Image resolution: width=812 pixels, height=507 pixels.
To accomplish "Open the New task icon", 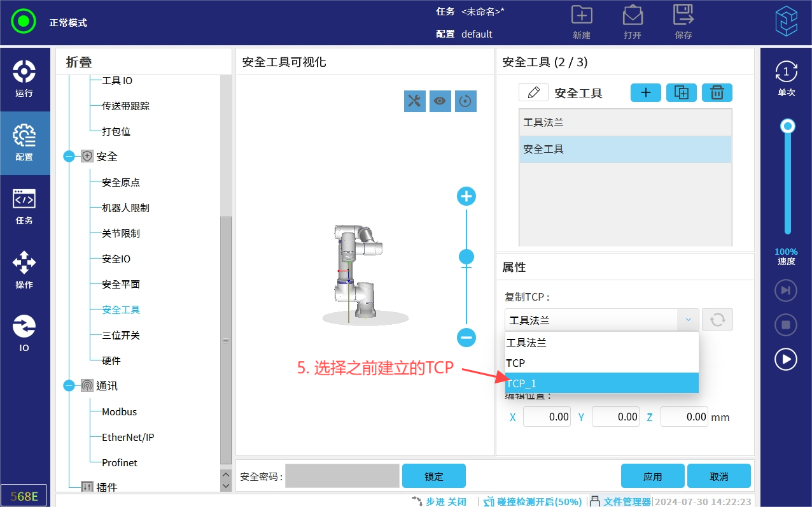I will click(581, 22).
